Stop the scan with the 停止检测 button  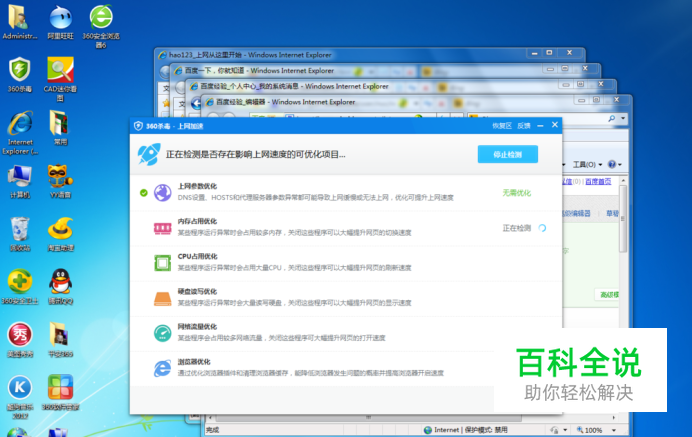point(508,154)
